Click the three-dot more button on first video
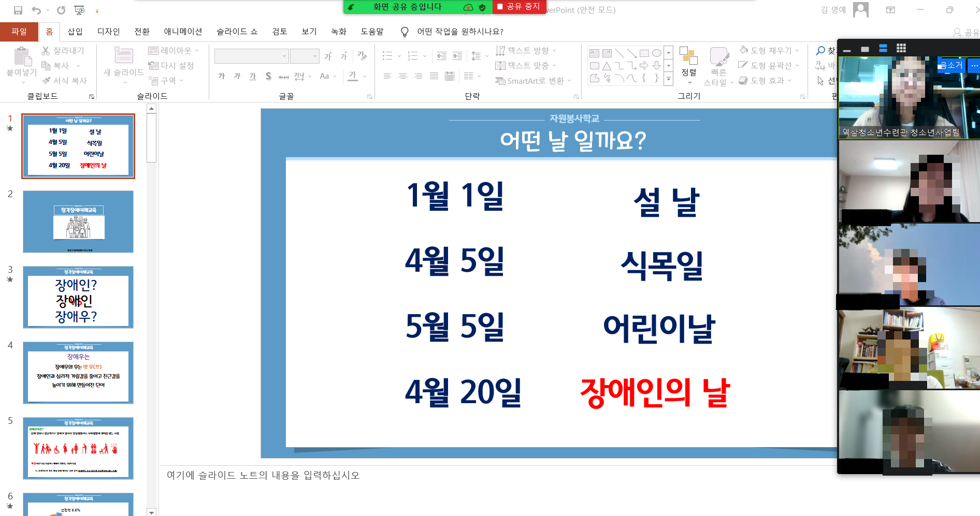This screenshot has height=516, width=980. 974,65
